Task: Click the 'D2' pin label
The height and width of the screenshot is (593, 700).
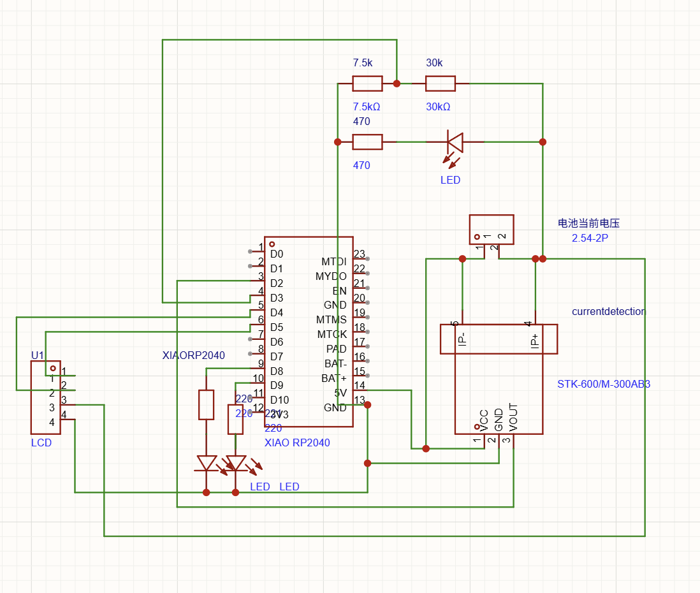Action: [277, 284]
